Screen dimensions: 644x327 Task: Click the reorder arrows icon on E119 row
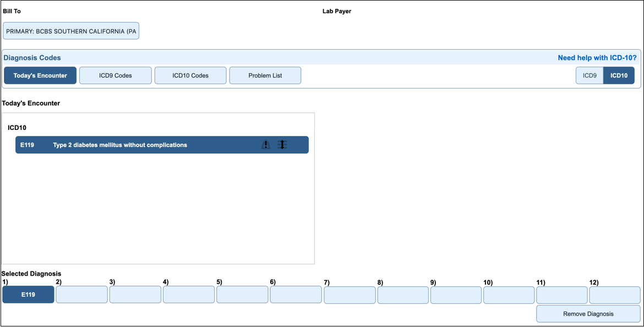coord(282,145)
